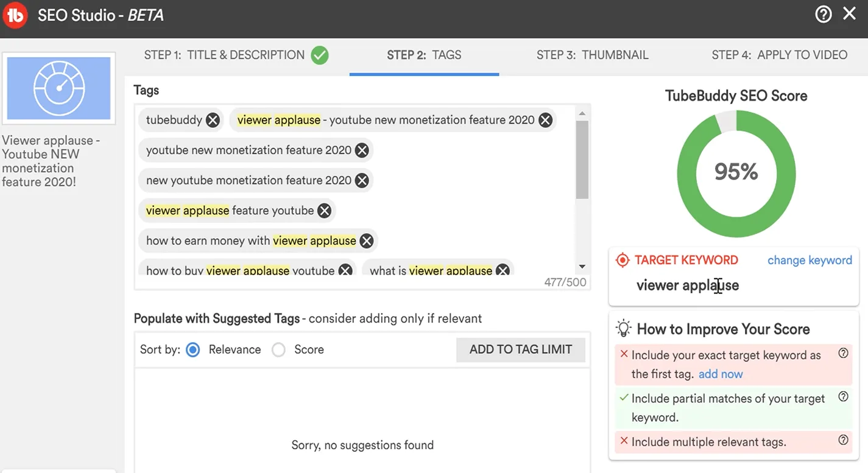Remove the 'tubebuddy' tag
Image resolution: width=868 pixels, height=473 pixels.
[213, 120]
